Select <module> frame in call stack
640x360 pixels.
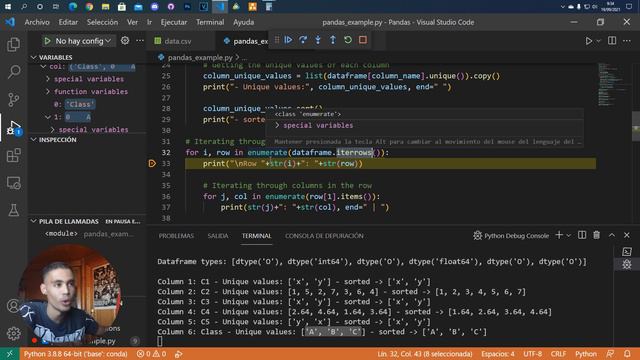pyautogui.click(x=88, y=234)
